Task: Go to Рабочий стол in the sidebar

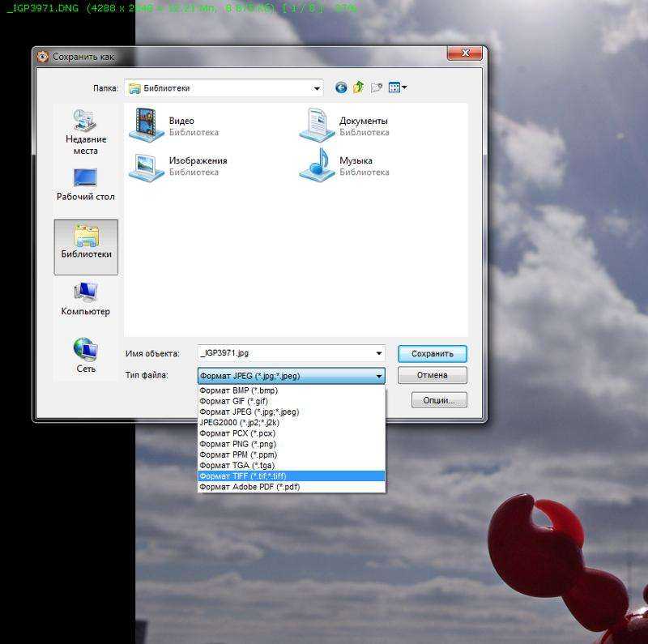Action: [86, 185]
